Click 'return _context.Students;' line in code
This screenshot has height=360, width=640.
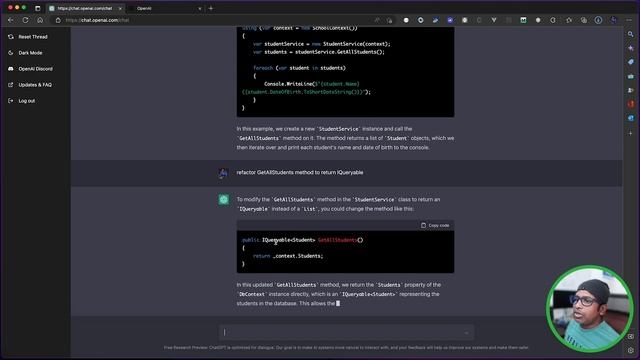tap(288, 256)
